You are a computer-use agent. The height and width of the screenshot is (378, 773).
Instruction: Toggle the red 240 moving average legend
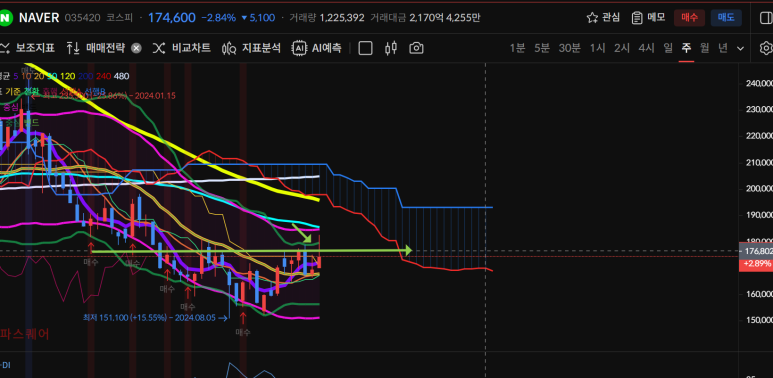103,76
